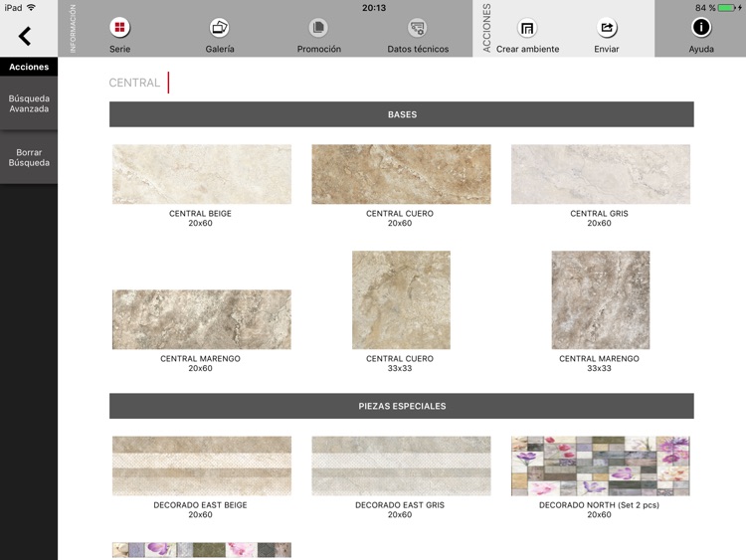
Task: Tap the 'Galería' label text
Action: pyautogui.click(x=220, y=49)
